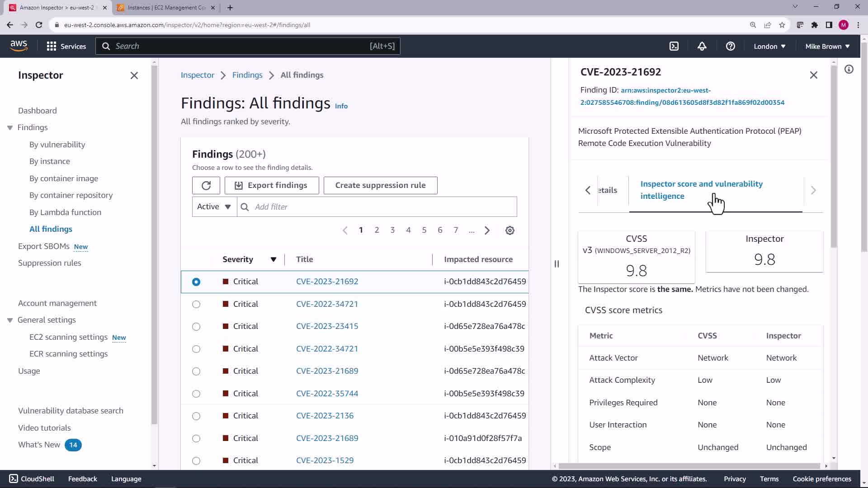This screenshot has width=868, height=488.
Task: Go to next findings page arrow
Action: 487,230
